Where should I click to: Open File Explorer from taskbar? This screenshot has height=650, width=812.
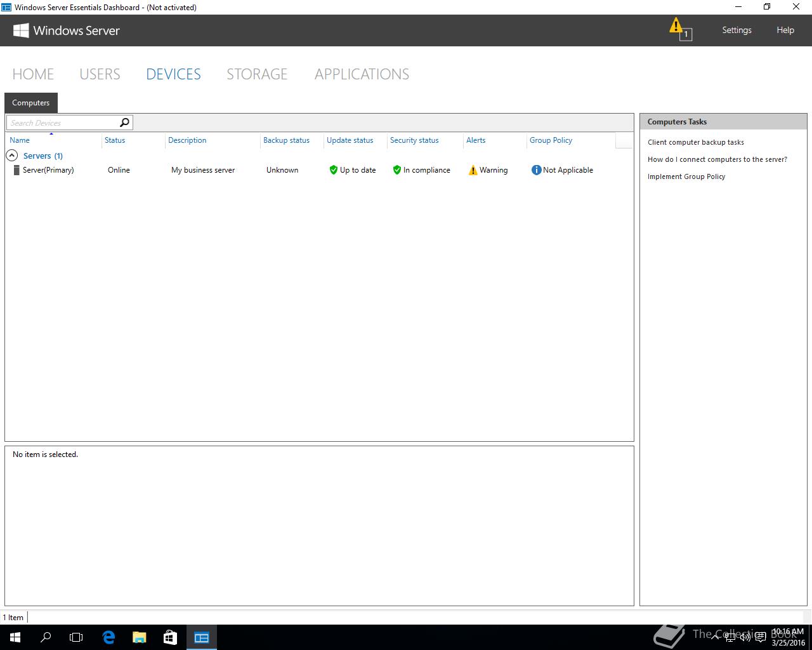(x=139, y=637)
